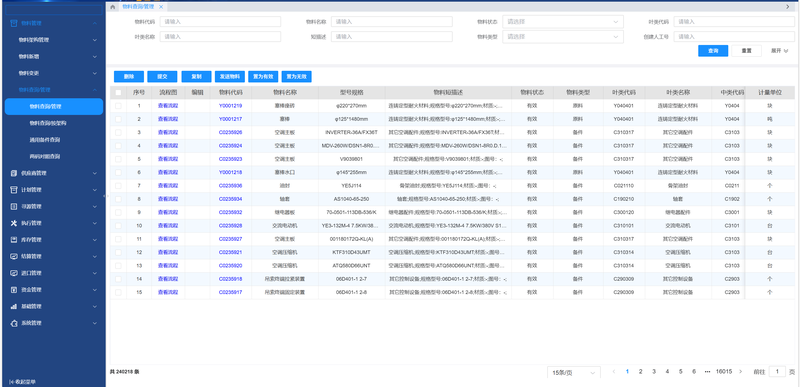Open 计划管理 sidebar menu icon
800x387 pixels.
pos(14,190)
